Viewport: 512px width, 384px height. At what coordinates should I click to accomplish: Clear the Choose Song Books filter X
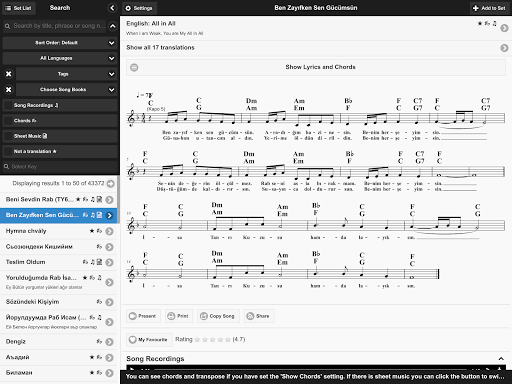9,89
